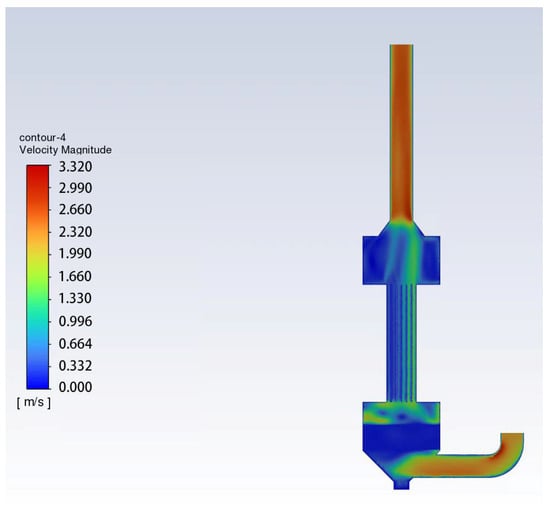Click the 0.332 legend value
550x519 pixels.
coord(75,366)
